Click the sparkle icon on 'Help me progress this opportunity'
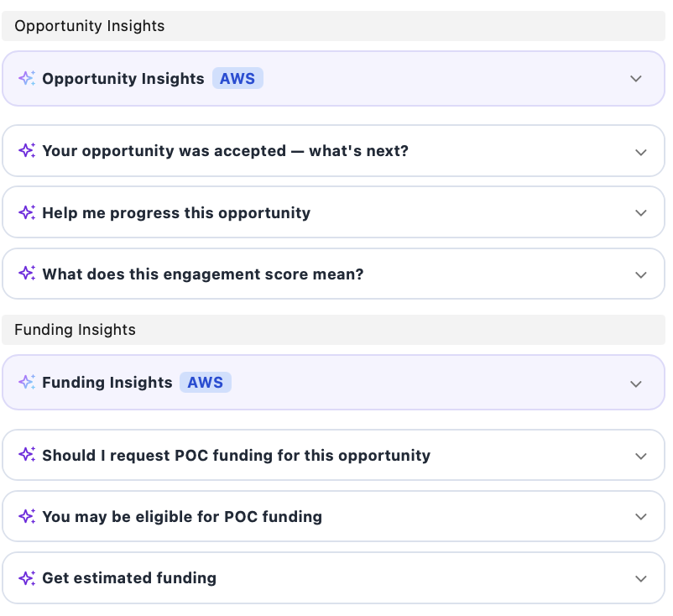 click(x=26, y=212)
